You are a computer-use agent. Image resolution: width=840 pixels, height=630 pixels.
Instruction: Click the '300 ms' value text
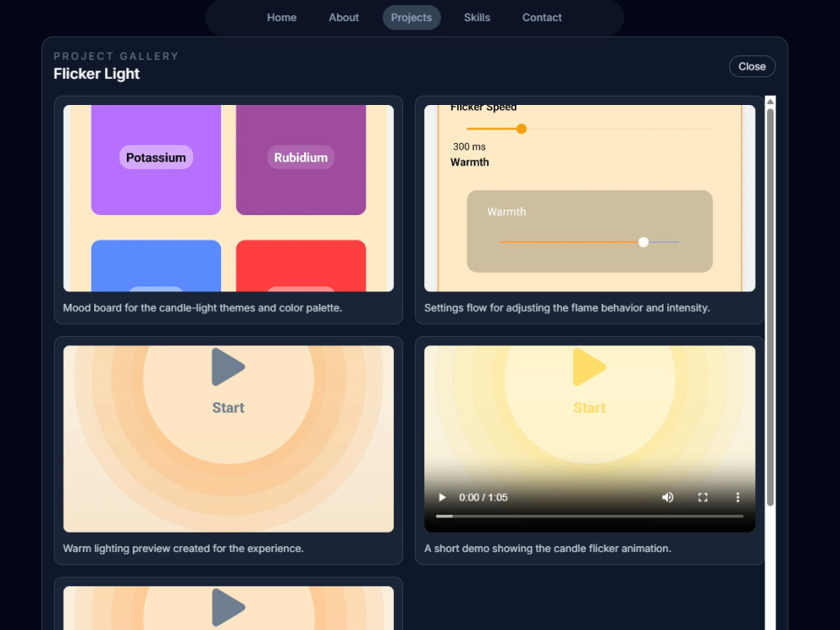tap(470, 147)
